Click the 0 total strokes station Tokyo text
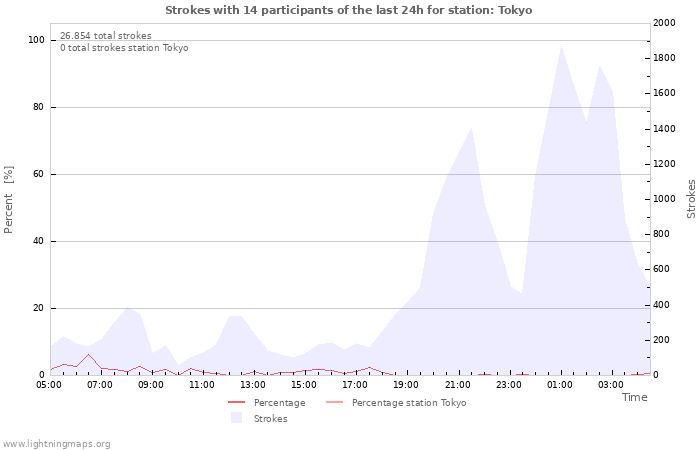The width and height of the screenshot is (700, 450). pos(124,48)
